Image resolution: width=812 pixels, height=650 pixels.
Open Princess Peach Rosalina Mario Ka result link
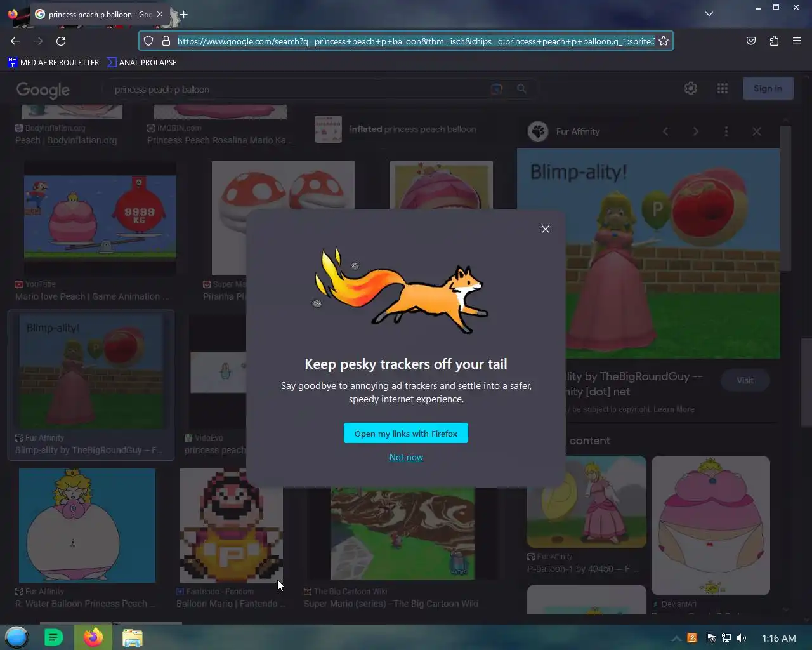219,140
